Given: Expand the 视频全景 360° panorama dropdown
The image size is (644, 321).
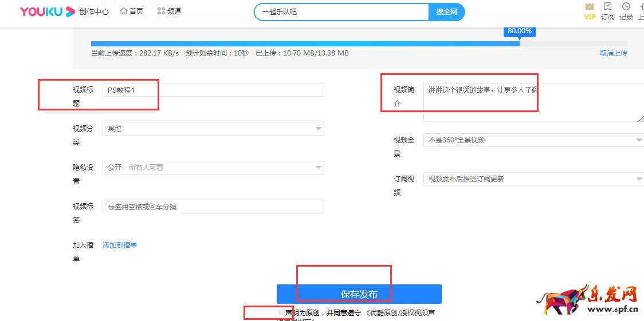Looking at the screenshot, I should (x=533, y=140).
